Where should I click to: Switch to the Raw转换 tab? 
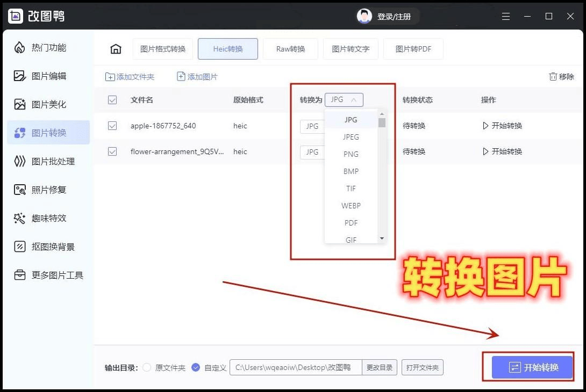pos(290,48)
